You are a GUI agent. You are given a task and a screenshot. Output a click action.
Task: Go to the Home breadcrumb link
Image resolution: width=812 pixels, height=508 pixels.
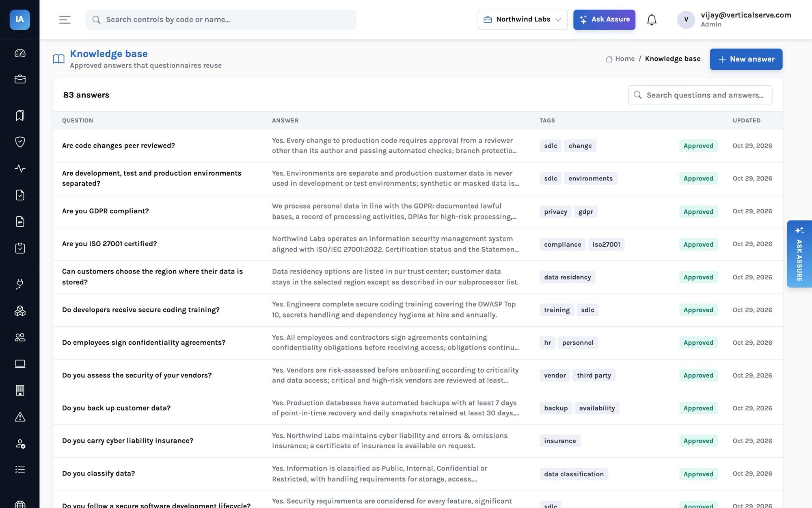tap(620, 59)
